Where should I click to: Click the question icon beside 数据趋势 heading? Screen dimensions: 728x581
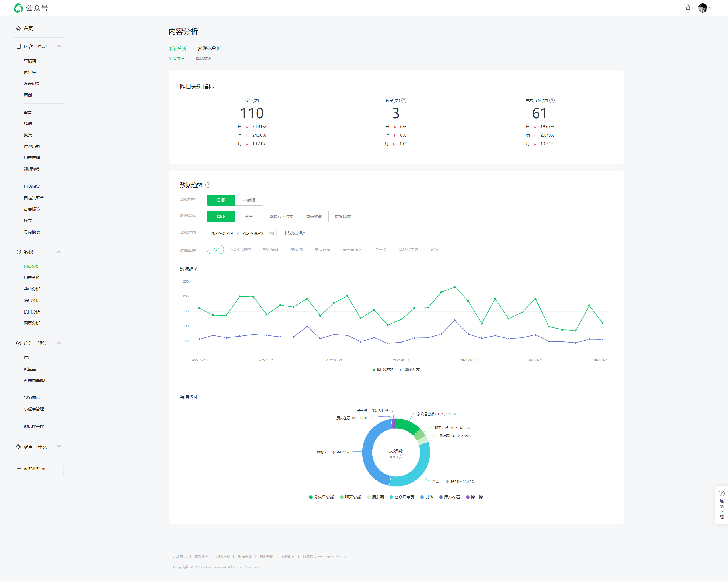click(x=208, y=185)
